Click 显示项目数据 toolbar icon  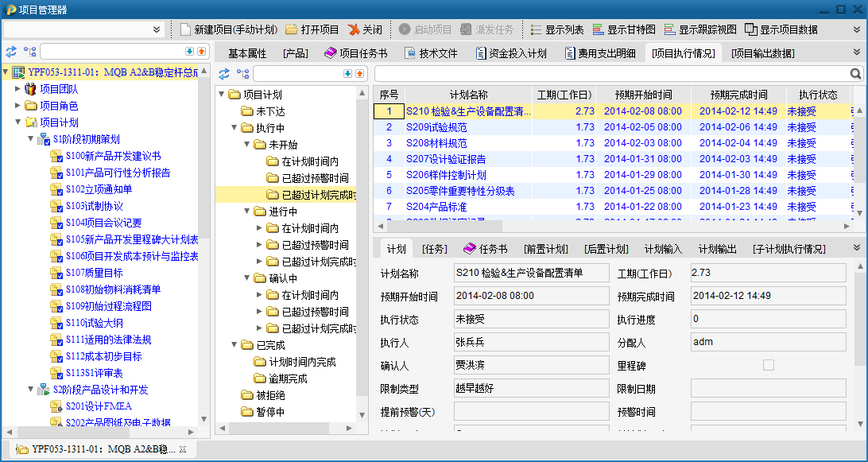tap(781, 29)
